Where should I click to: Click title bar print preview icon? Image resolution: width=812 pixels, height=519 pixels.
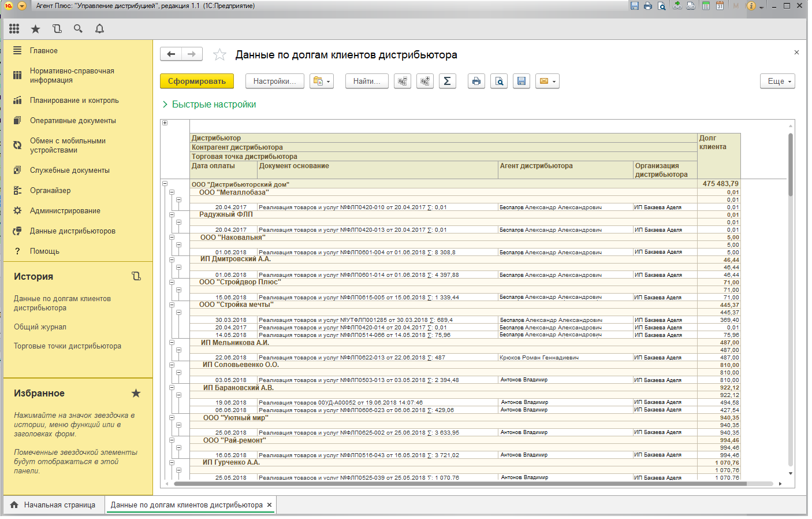point(662,6)
